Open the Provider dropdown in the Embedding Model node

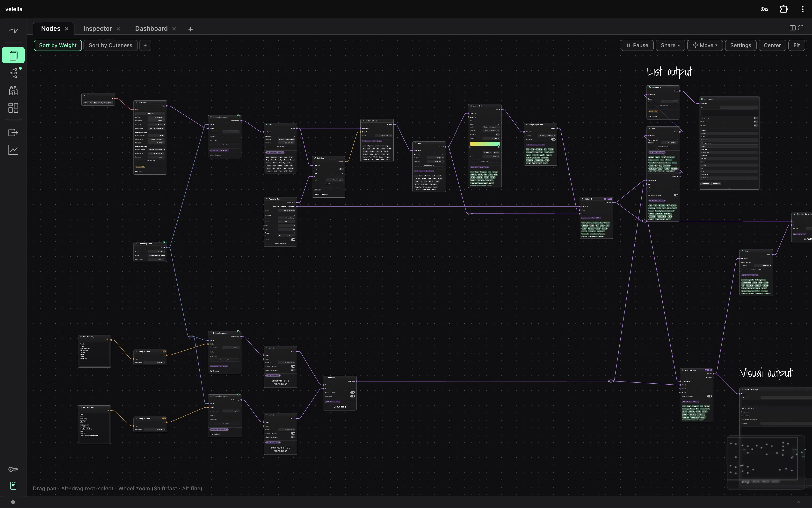click(157, 252)
